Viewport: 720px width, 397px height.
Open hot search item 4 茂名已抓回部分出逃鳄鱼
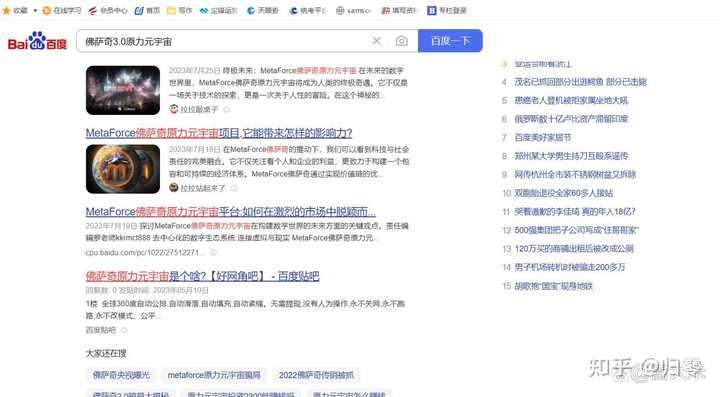point(580,82)
